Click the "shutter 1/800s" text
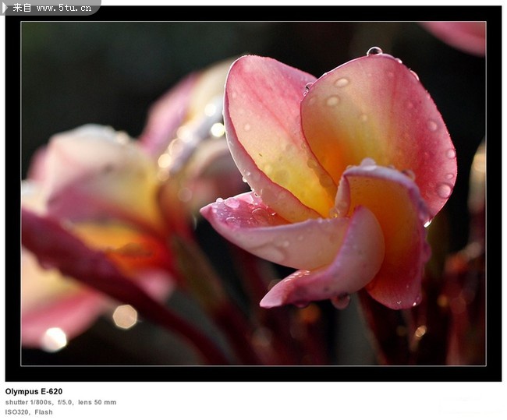Screen dimensions: 507x420 click(x=29, y=403)
